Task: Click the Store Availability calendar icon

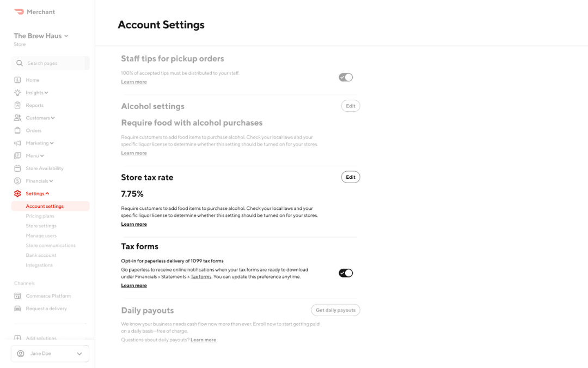Action: click(x=18, y=168)
